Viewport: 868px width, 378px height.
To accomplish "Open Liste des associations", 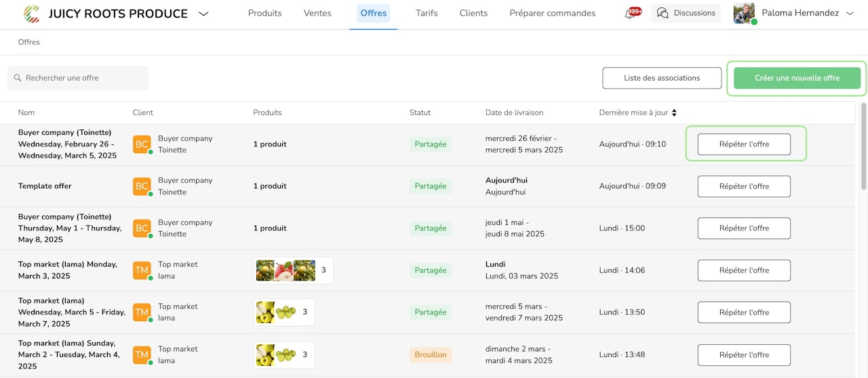I will [662, 78].
